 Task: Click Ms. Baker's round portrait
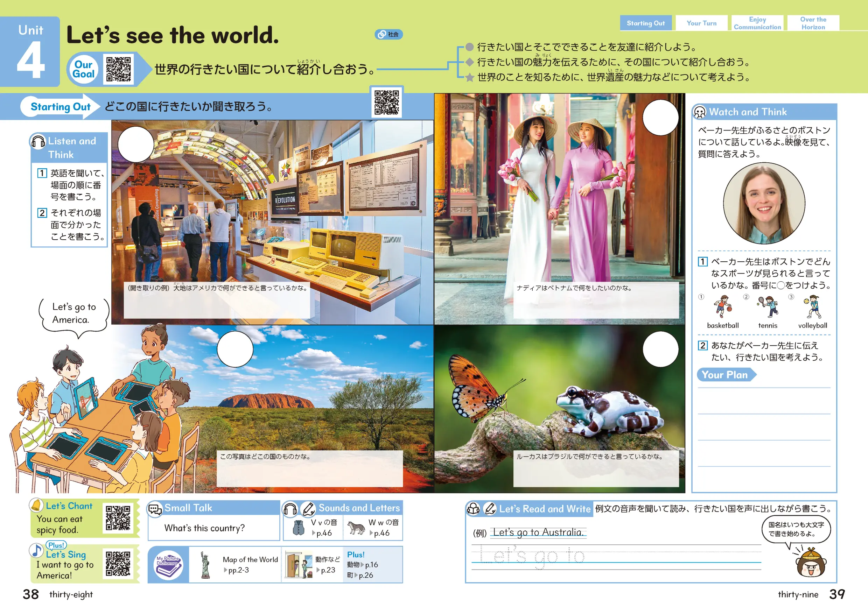point(764,204)
